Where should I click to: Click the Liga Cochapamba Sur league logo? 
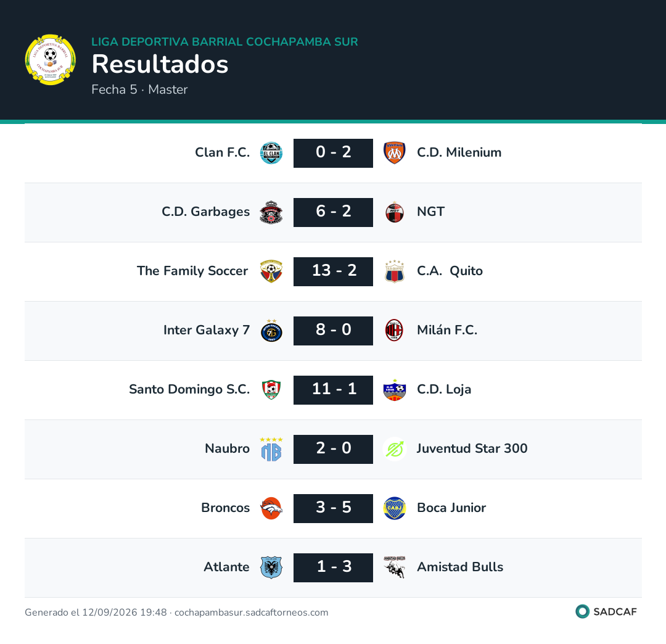[x=50, y=59]
